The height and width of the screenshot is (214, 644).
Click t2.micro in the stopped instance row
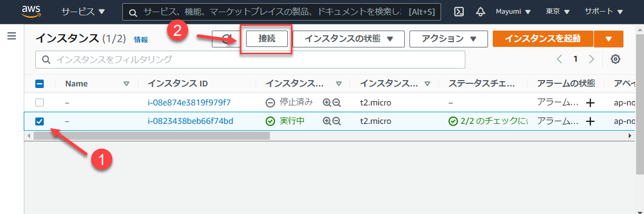click(x=376, y=102)
